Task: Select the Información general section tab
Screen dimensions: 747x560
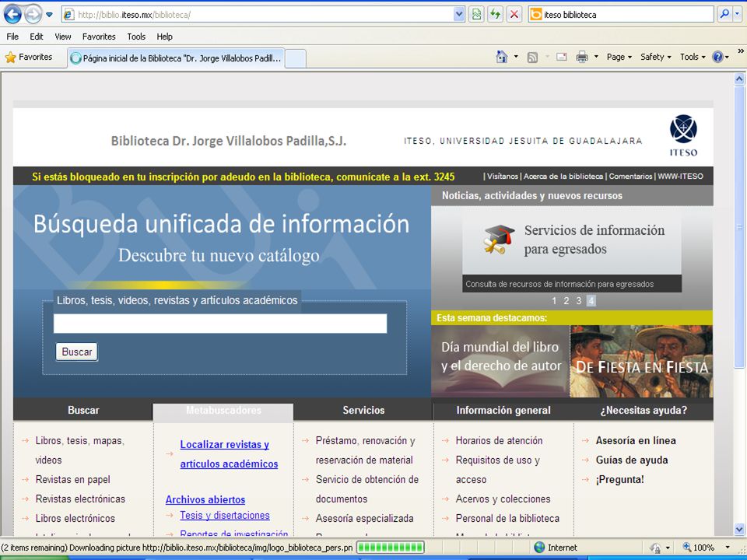Action: [503, 411]
